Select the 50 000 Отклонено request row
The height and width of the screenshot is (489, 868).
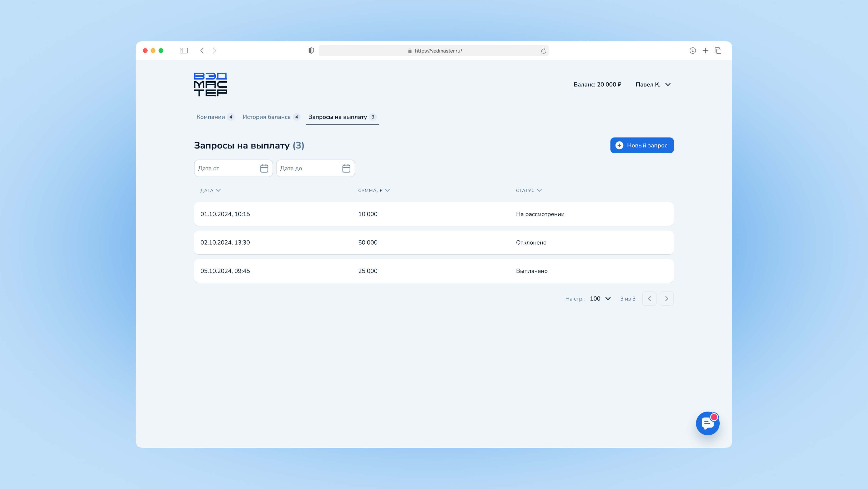click(434, 243)
